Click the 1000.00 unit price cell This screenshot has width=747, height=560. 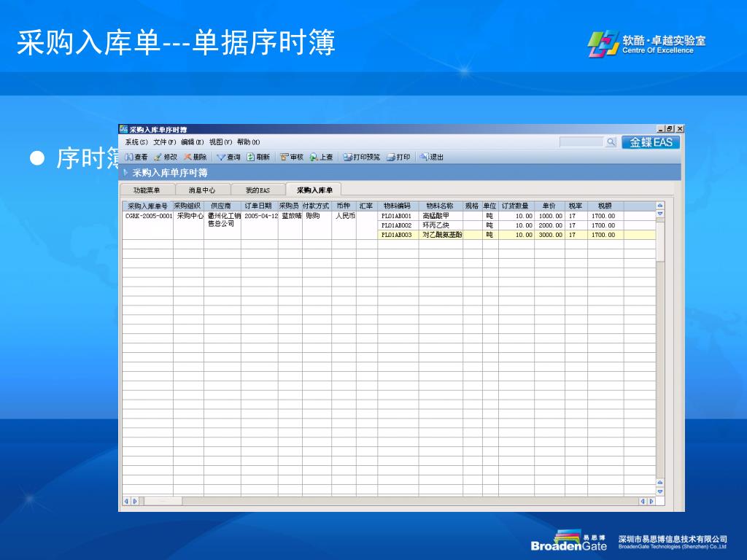click(549, 216)
